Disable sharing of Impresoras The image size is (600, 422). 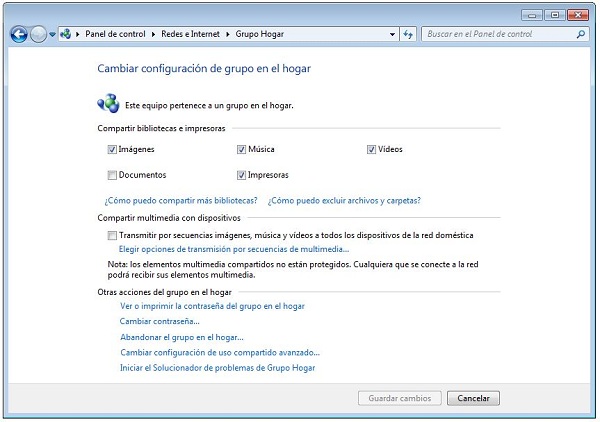(x=241, y=175)
